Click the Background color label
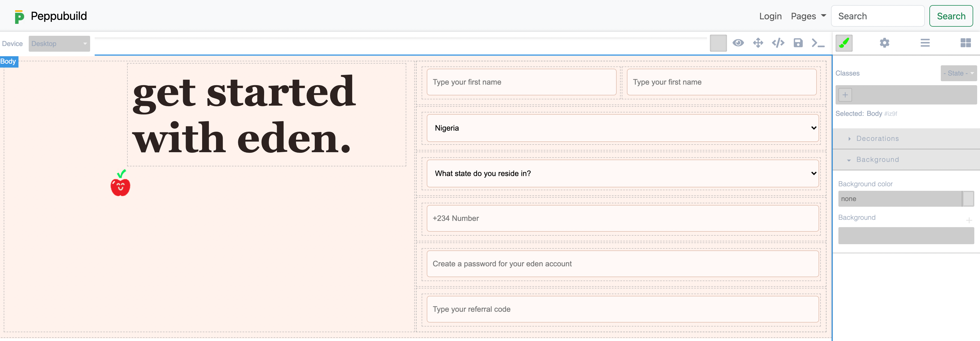980x341 pixels. [865, 184]
